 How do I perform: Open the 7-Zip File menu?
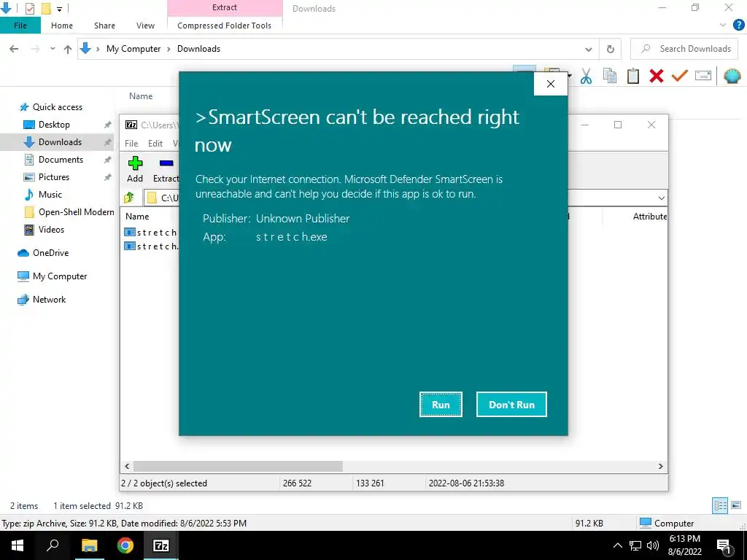coord(131,144)
